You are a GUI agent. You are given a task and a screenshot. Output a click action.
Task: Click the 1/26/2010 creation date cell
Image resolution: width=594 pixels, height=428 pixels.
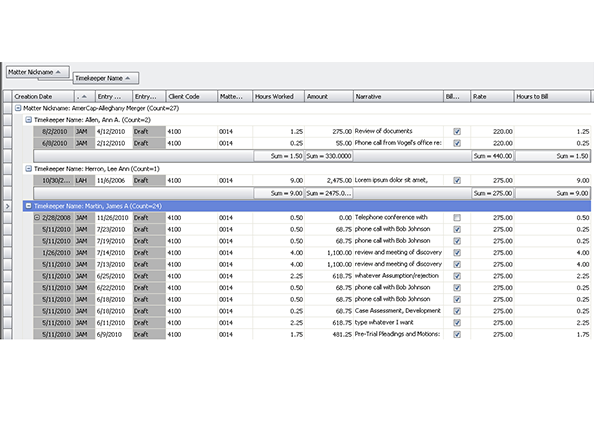point(53,253)
